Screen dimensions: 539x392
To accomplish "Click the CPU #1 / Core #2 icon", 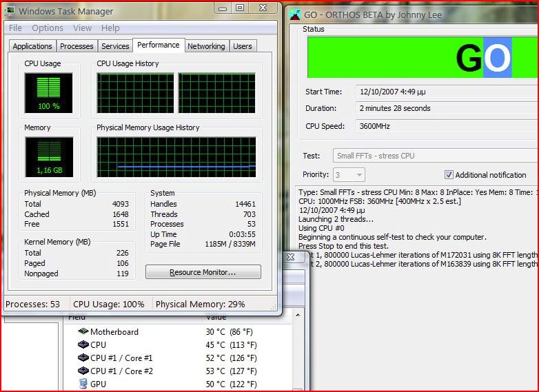I will pyautogui.click(x=83, y=371).
